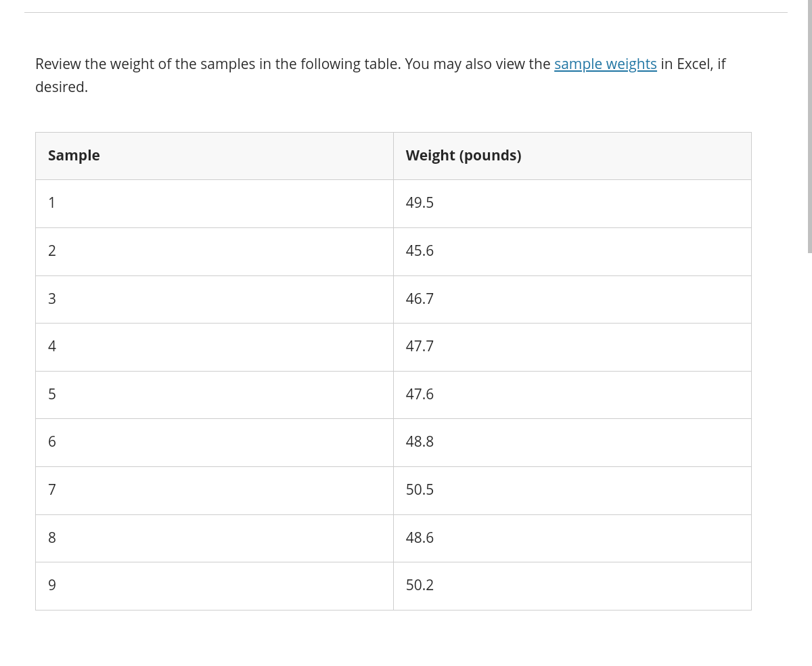Click the 47.7 weight cell
The height and width of the screenshot is (666, 812).
coord(572,347)
